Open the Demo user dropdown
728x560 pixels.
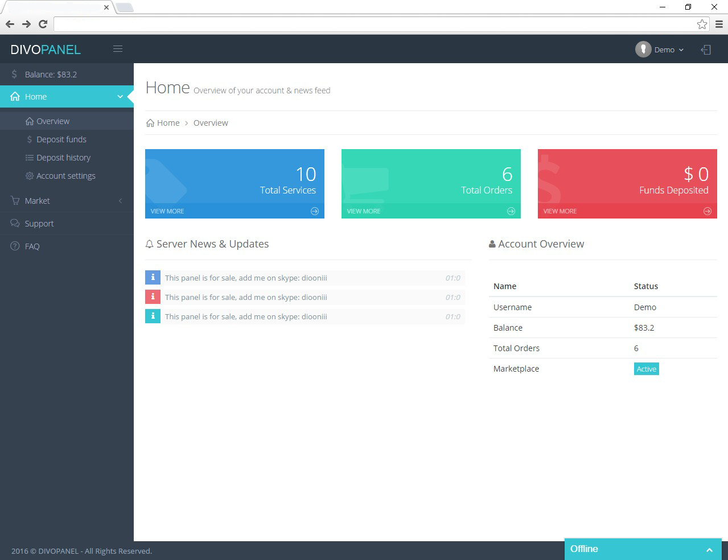(x=660, y=50)
